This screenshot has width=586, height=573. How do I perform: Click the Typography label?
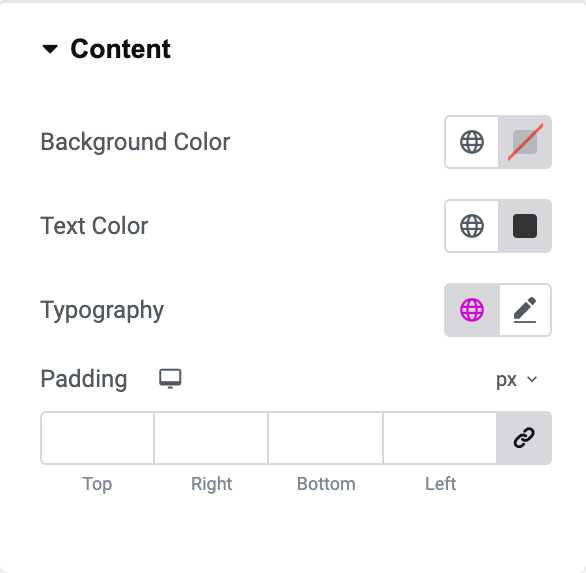coord(102,310)
